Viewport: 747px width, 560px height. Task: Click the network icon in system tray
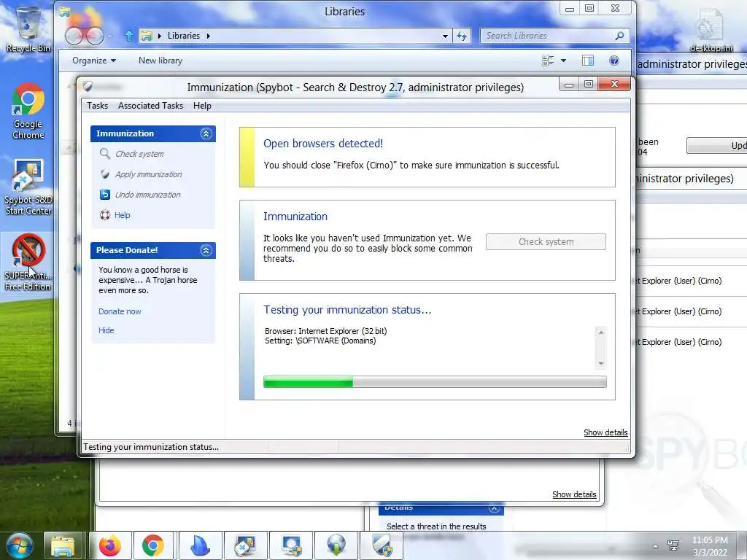[x=673, y=545]
